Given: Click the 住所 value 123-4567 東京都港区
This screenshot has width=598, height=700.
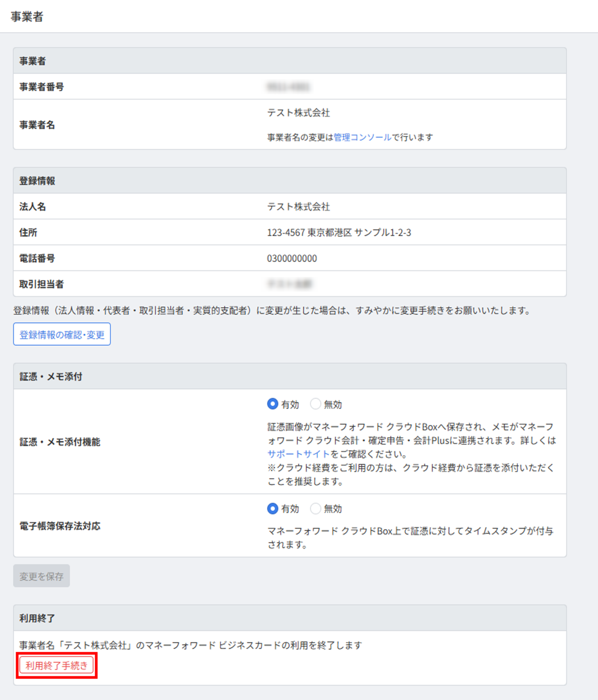Looking at the screenshot, I should tap(339, 233).
